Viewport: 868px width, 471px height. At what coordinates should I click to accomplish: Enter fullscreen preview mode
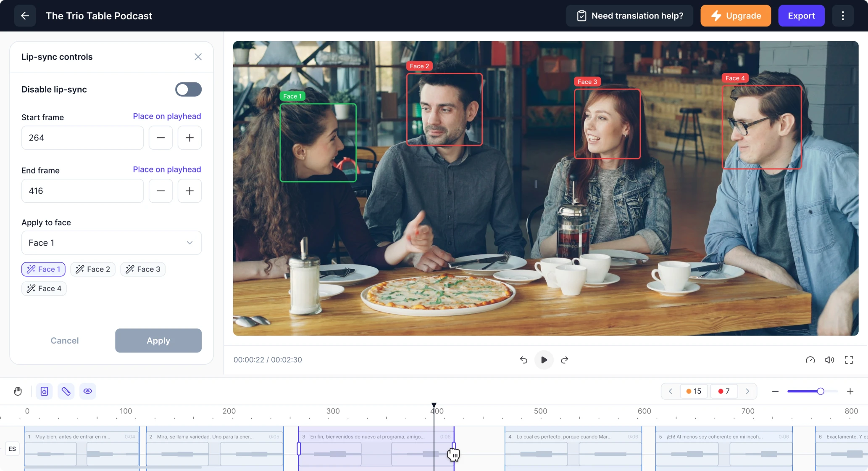coord(849,360)
